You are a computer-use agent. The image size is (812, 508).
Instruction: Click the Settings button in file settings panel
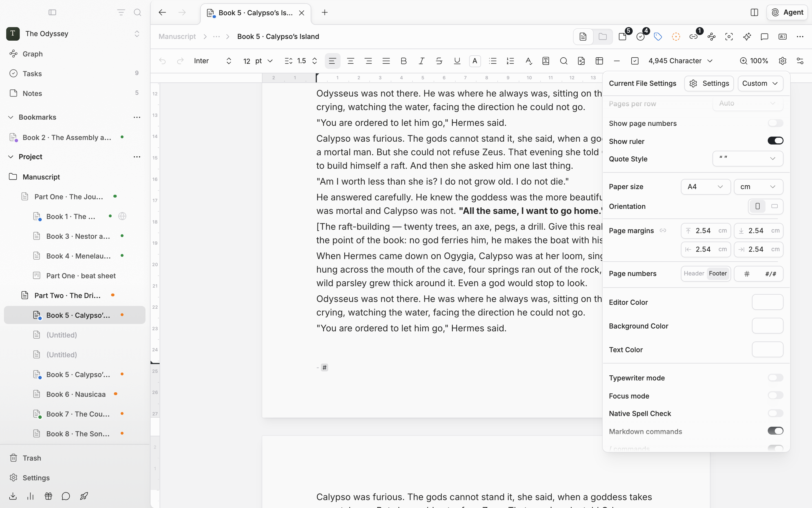pos(709,83)
